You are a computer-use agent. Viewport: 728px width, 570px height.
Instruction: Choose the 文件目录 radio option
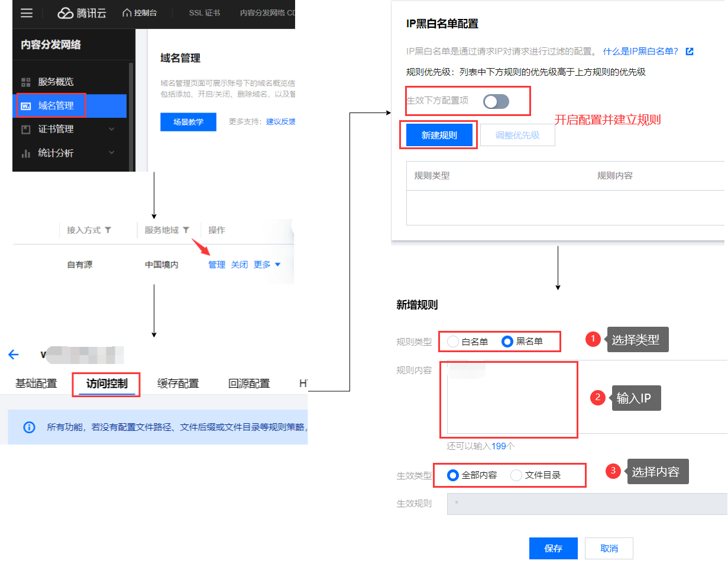pos(516,475)
